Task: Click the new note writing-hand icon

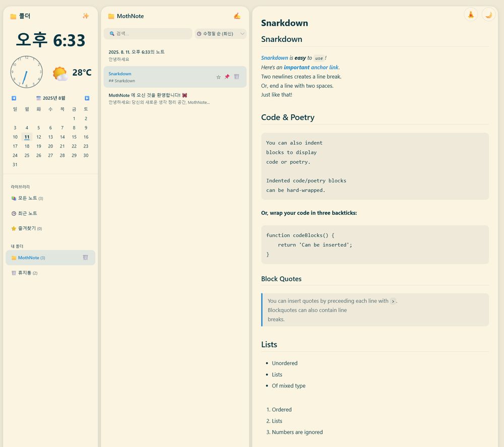Action: (x=237, y=16)
